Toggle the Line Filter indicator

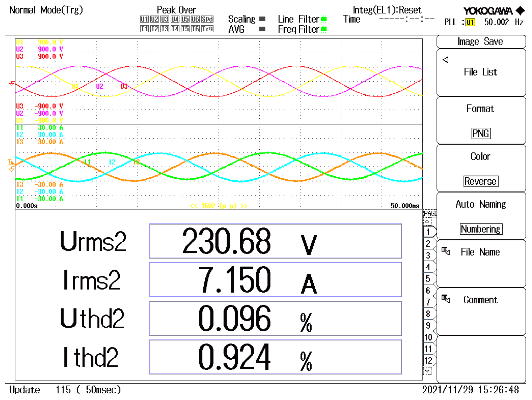tap(324, 19)
